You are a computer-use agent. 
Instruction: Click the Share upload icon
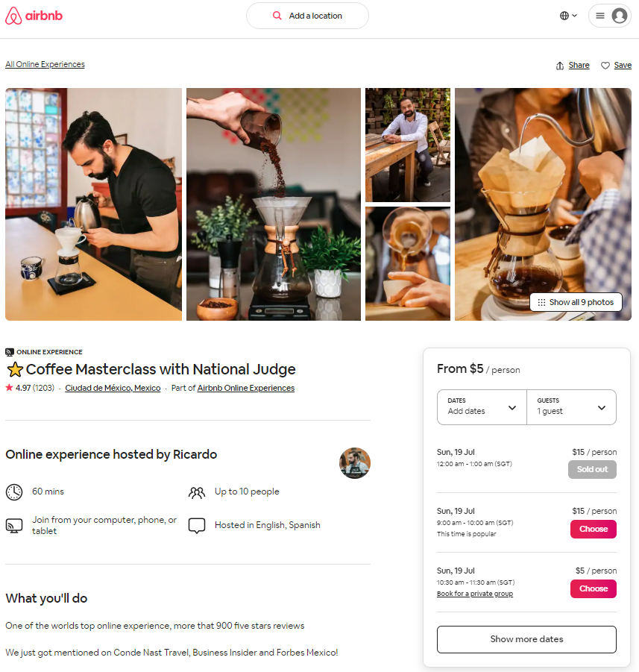(x=560, y=66)
